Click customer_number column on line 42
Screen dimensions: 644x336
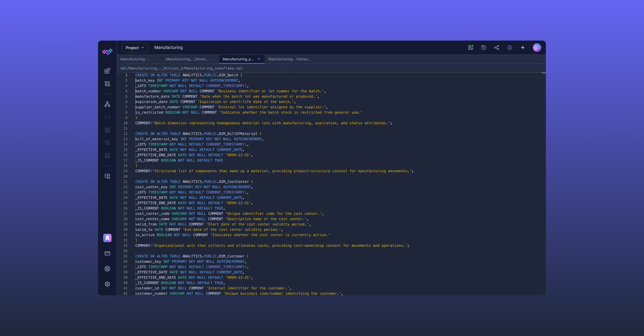[x=151, y=294]
